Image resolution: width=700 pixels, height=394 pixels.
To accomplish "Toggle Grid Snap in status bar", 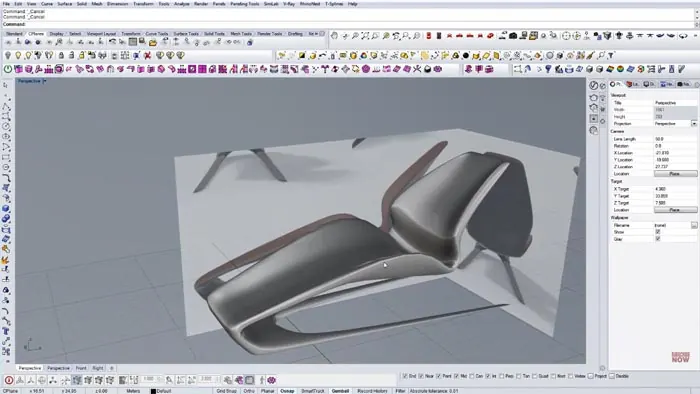I will pos(226,391).
